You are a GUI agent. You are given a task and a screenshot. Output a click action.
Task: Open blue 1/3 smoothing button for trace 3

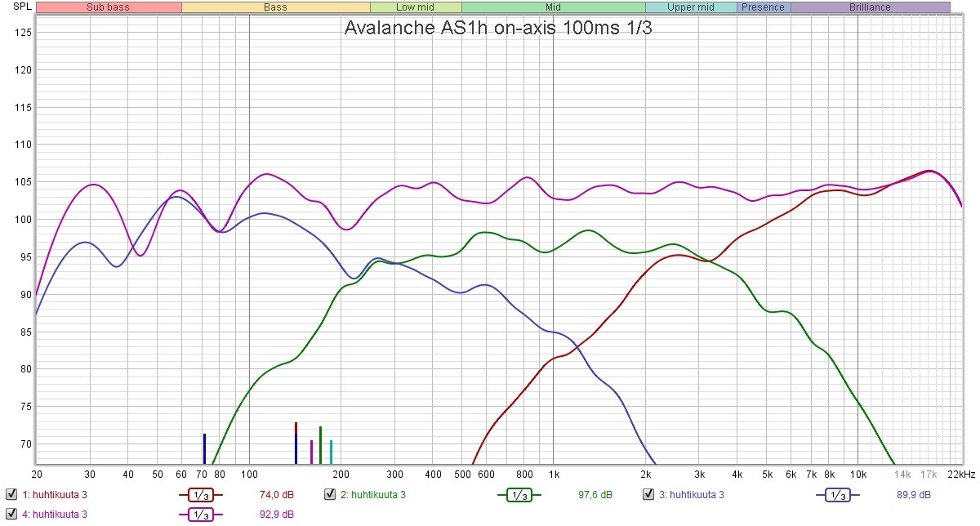click(x=837, y=494)
